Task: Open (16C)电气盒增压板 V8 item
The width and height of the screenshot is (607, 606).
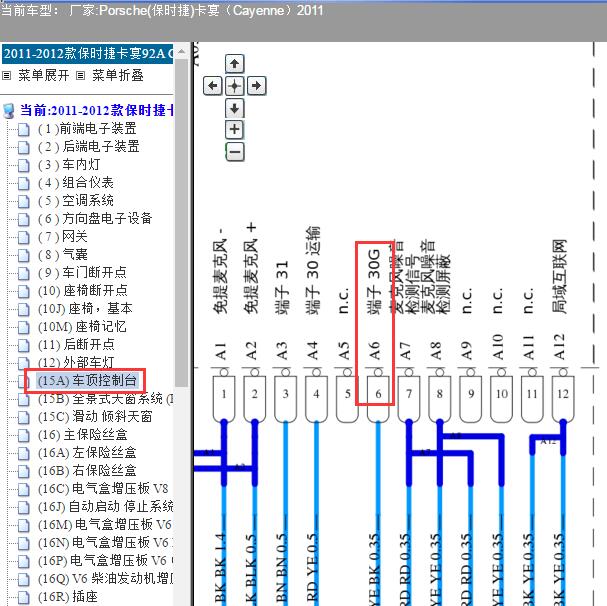Action: (x=103, y=489)
